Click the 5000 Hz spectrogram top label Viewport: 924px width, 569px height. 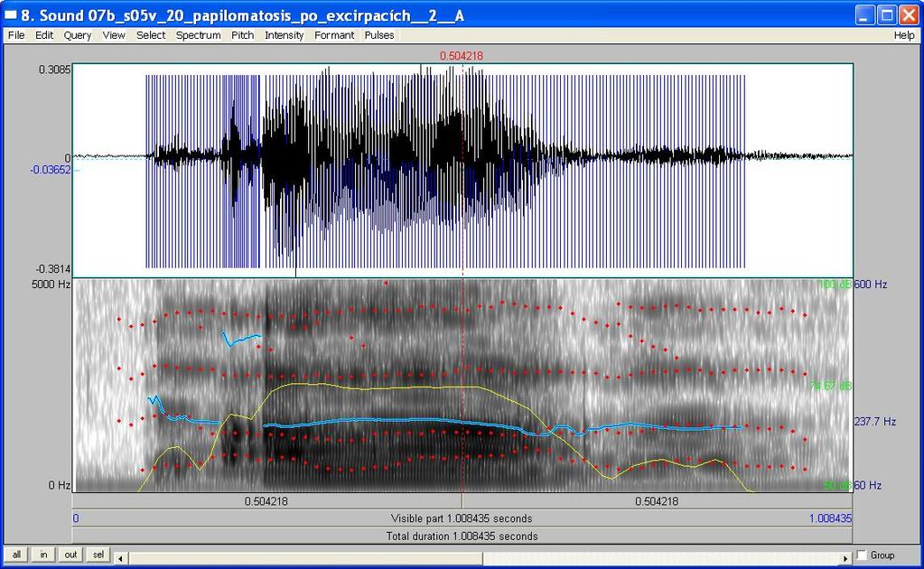pyautogui.click(x=51, y=284)
